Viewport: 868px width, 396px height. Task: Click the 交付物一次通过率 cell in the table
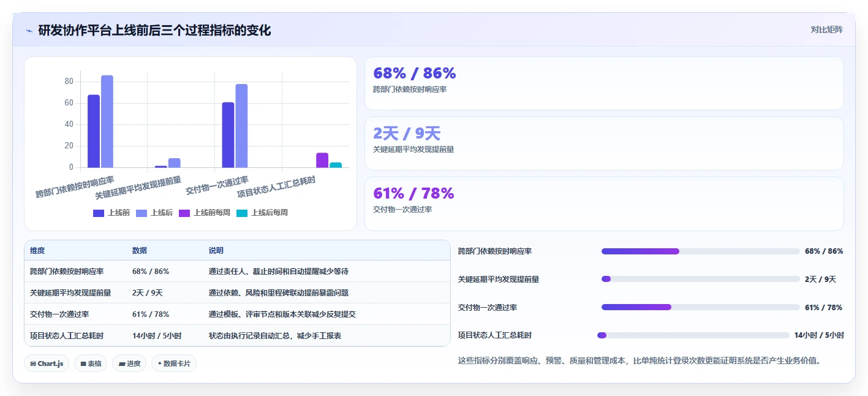pos(59,314)
